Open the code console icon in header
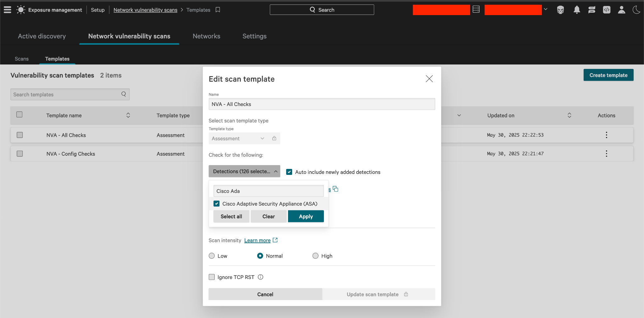644x318 pixels. [607, 10]
